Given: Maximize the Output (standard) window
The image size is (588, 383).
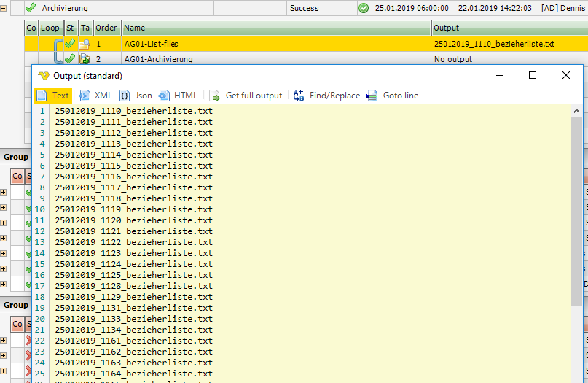Looking at the screenshot, I should (x=533, y=76).
